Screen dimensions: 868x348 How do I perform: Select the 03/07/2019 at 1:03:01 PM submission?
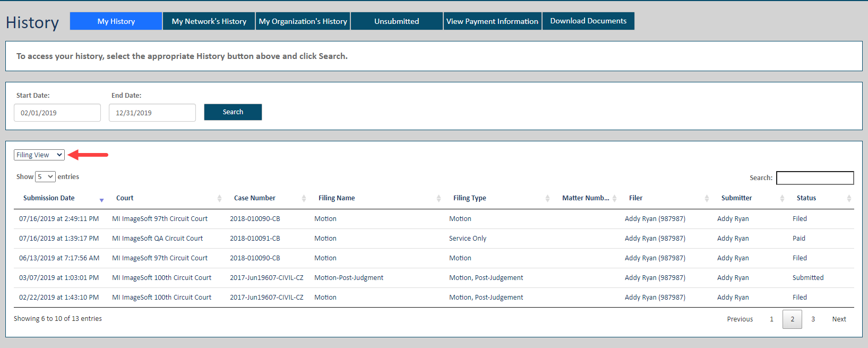click(59, 278)
